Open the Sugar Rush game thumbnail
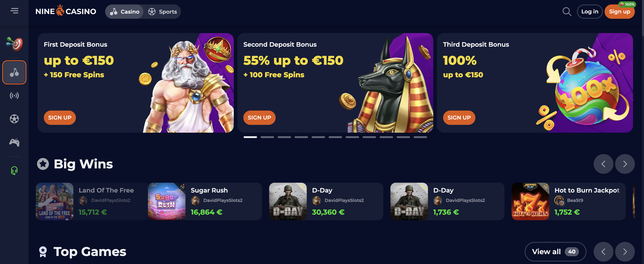Image resolution: width=644 pixels, height=264 pixels. (x=166, y=201)
